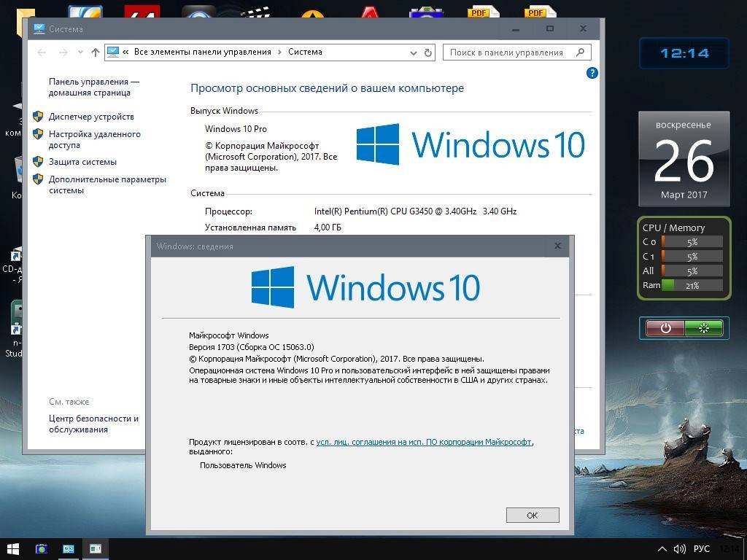This screenshot has height=560, width=747.
Task: Open Настройка удаленного доступа link
Action: point(94,139)
